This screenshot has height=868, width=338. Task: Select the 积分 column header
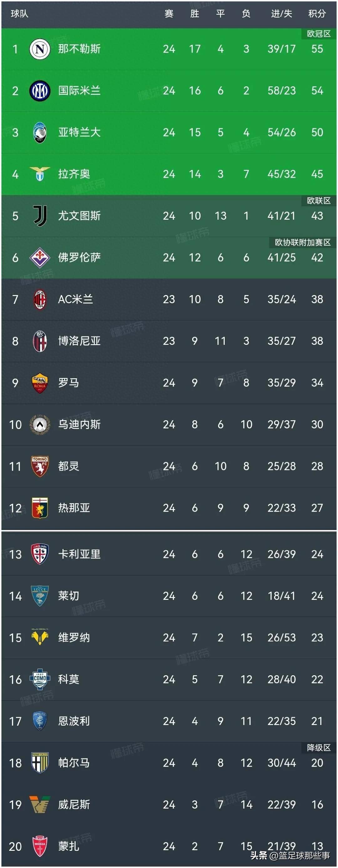point(317,13)
